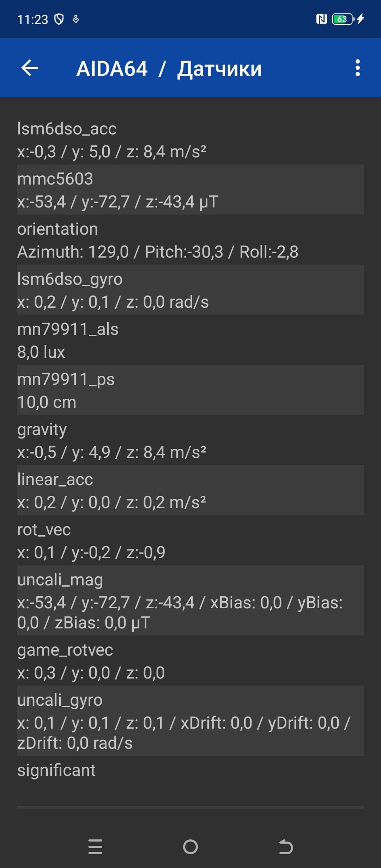Select the linear_acc sensor row
The height and width of the screenshot is (868, 381).
tap(190, 490)
